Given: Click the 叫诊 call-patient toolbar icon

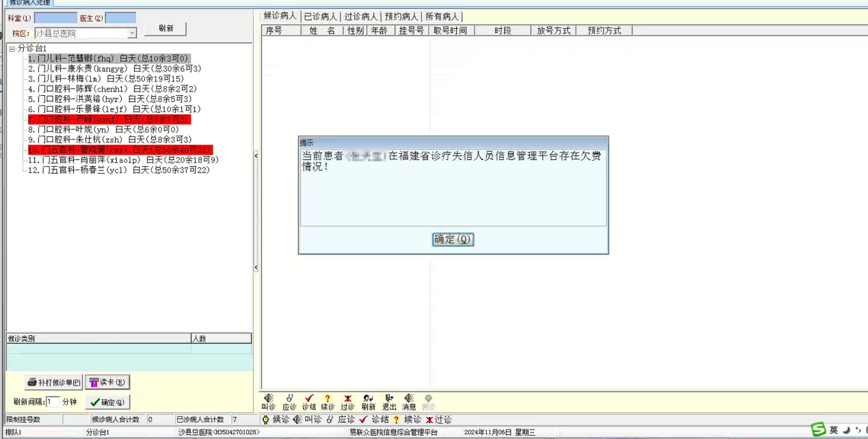Looking at the screenshot, I should point(269,401).
